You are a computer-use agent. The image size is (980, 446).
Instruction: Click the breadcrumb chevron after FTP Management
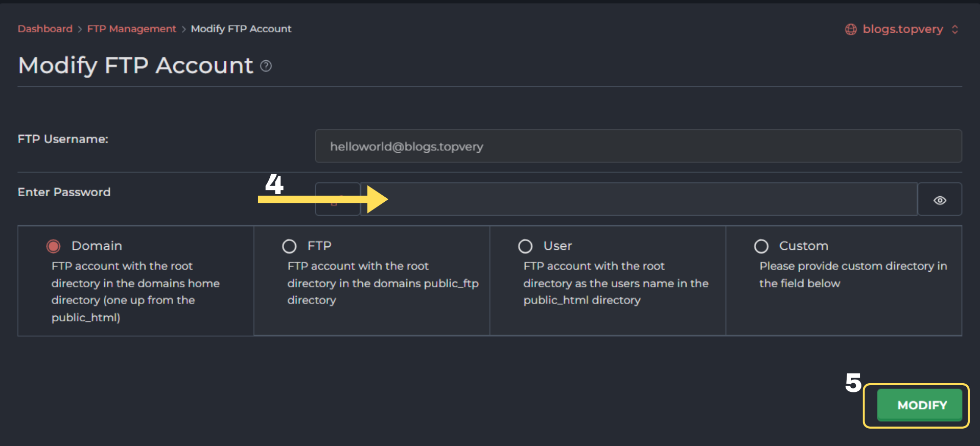183,30
